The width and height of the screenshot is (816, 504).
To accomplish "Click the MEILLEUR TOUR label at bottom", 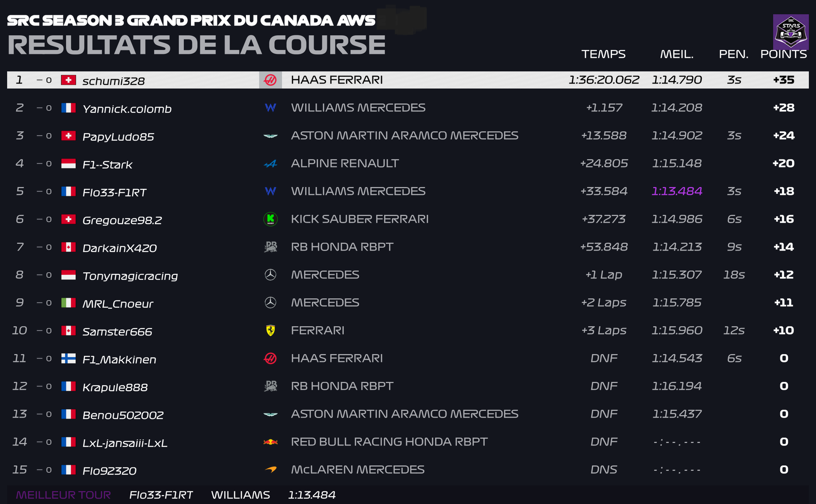I will [x=63, y=495].
